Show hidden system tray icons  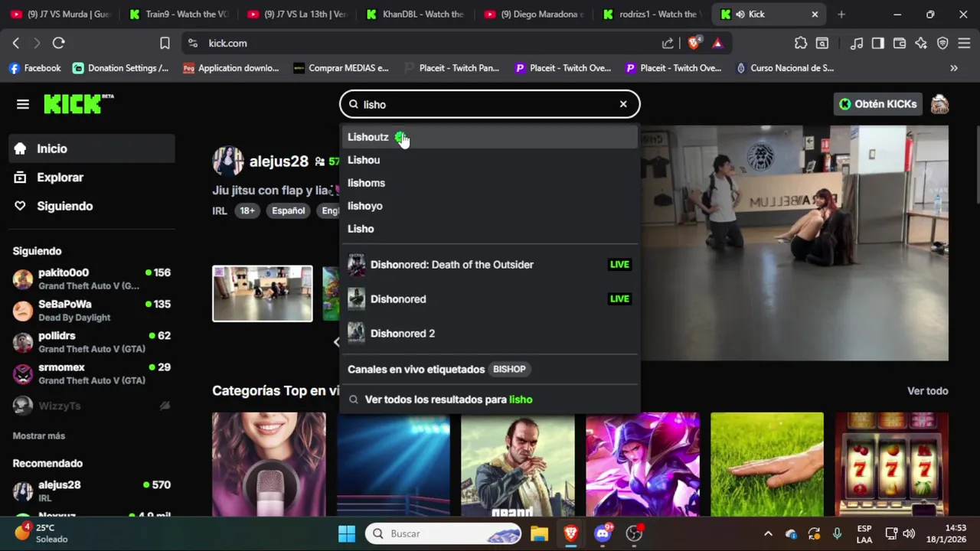[x=768, y=533]
